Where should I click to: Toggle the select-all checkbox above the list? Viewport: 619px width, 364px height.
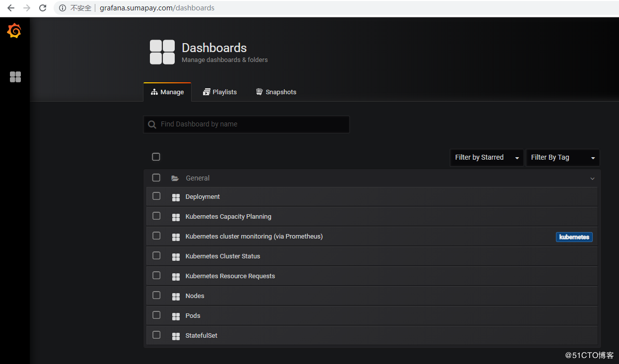156,157
